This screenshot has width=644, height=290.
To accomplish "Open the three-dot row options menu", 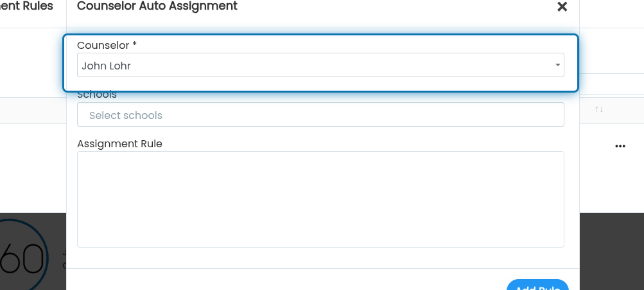I will pos(620,146).
